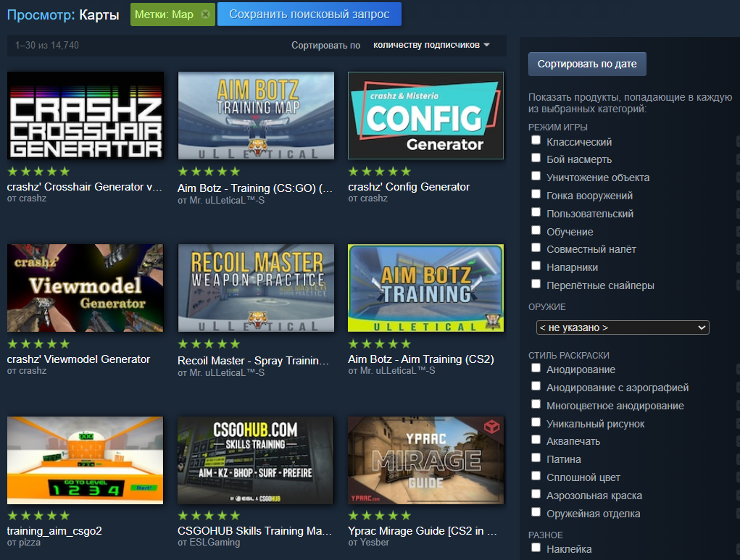Open crashz' Crosshair Generator thumbnail
Image resolution: width=740 pixels, height=560 pixels.
[x=86, y=115]
